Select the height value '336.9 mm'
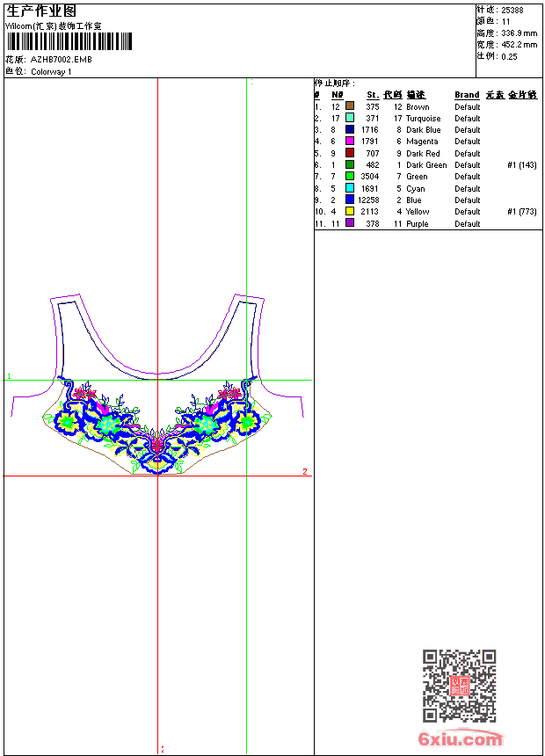 [x=520, y=33]
